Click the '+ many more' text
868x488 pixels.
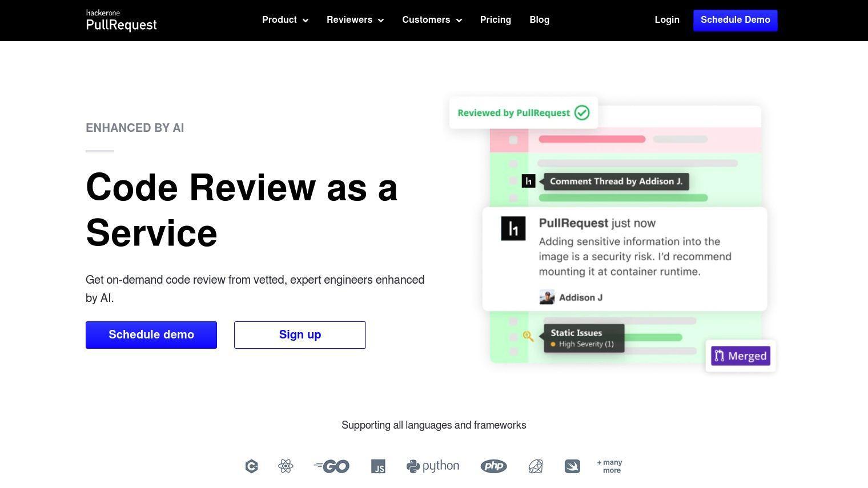coord(610,466)
